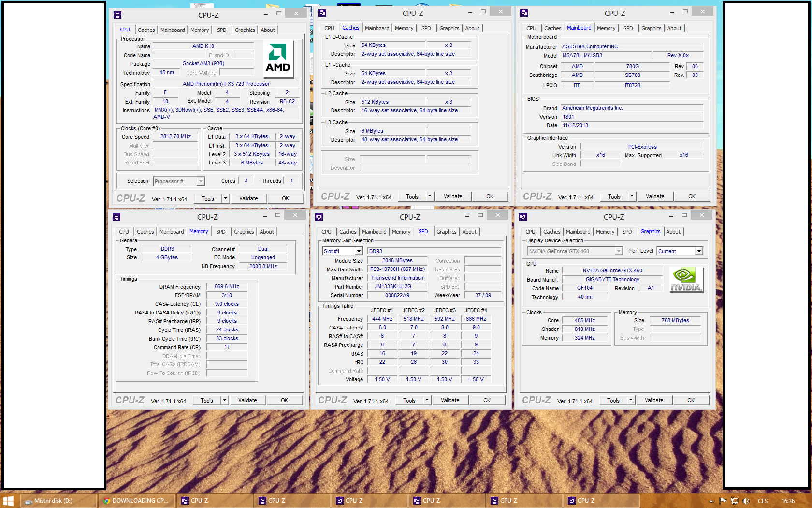Open Action Center flag icon in tray
The height and width of the screenshot is (508, 812).
(723, 501)
